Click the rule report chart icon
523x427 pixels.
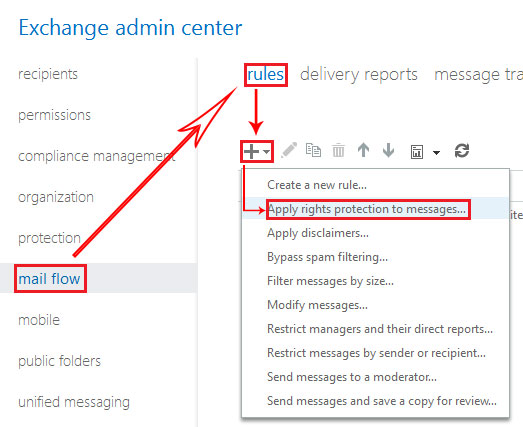click(x=417, y=152)
